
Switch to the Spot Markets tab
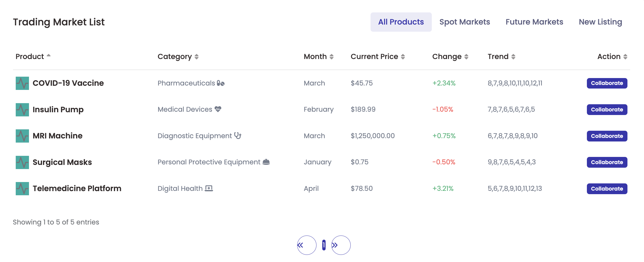(465, 22)
